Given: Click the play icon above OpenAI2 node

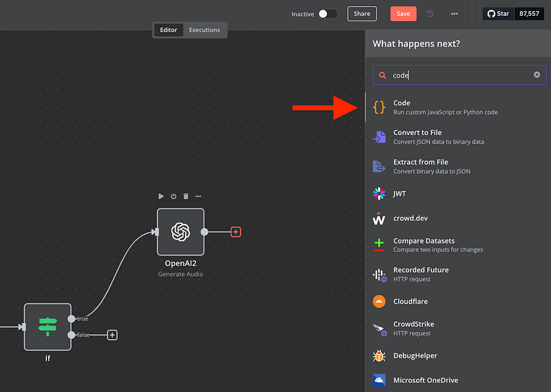Looking at the screenshot, I should coord(161,196).
